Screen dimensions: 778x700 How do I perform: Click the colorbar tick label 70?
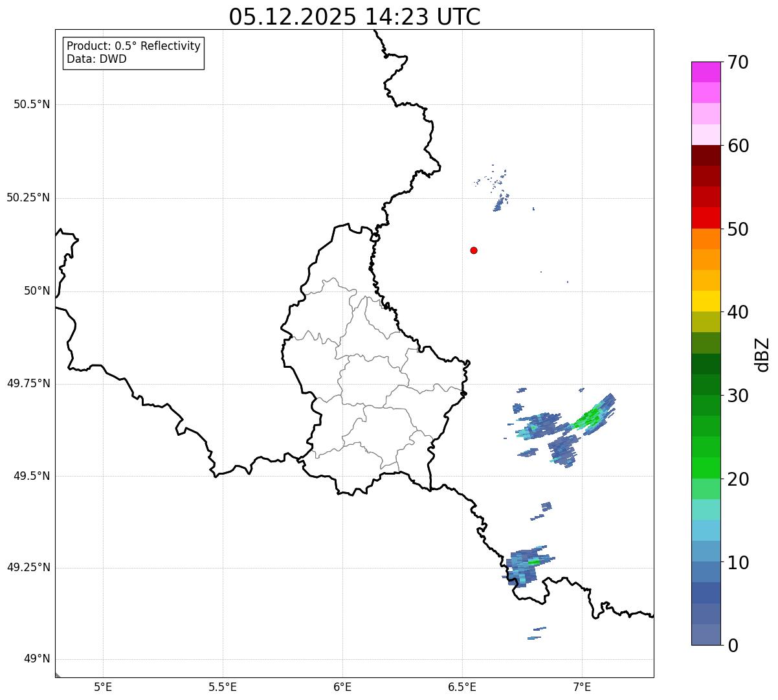pos(738,62)
